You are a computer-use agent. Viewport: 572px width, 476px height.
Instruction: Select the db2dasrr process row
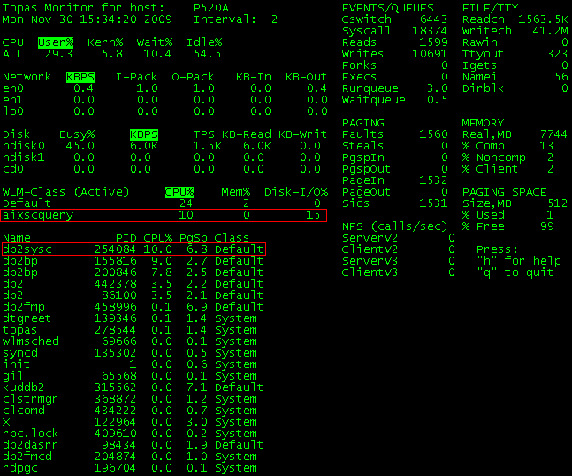tap(133, 445)
